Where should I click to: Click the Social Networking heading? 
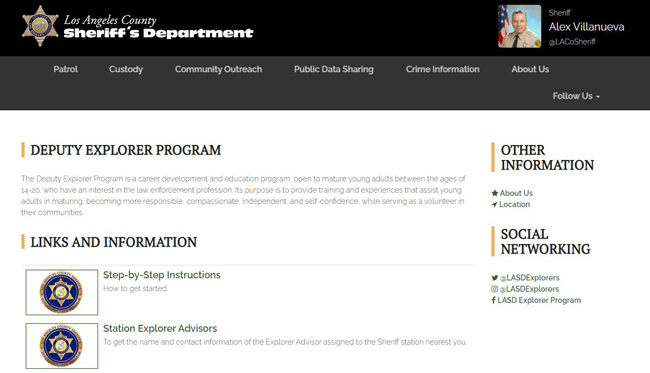pos(546,242)
